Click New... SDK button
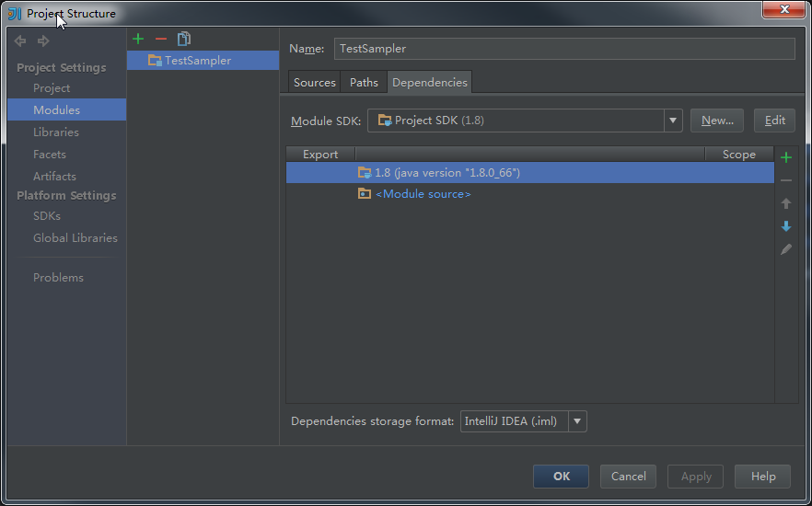 click(x=717, y=121)
